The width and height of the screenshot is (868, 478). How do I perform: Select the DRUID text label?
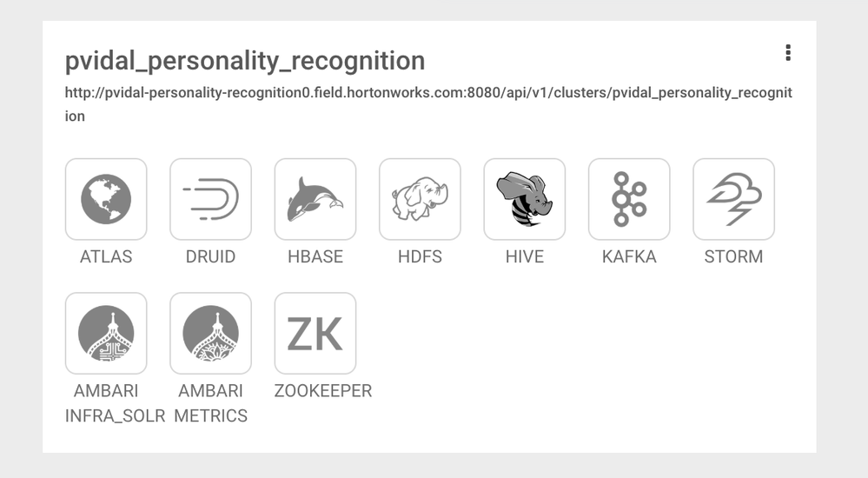(x=210, y=257)
